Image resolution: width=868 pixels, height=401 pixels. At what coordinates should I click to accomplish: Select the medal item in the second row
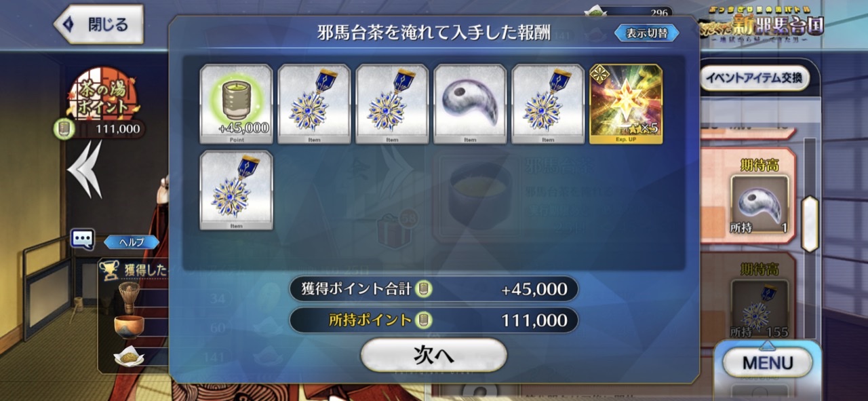point(236,190)
